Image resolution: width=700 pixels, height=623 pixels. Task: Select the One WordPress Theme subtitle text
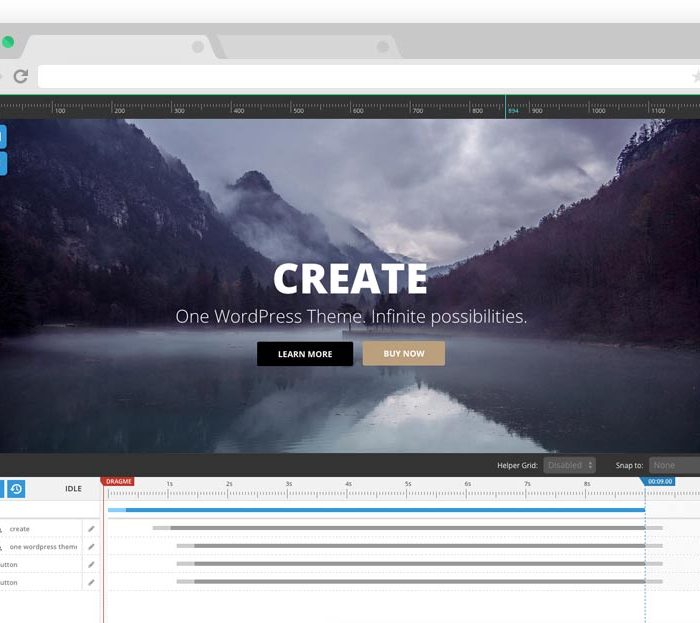point(351,316)
